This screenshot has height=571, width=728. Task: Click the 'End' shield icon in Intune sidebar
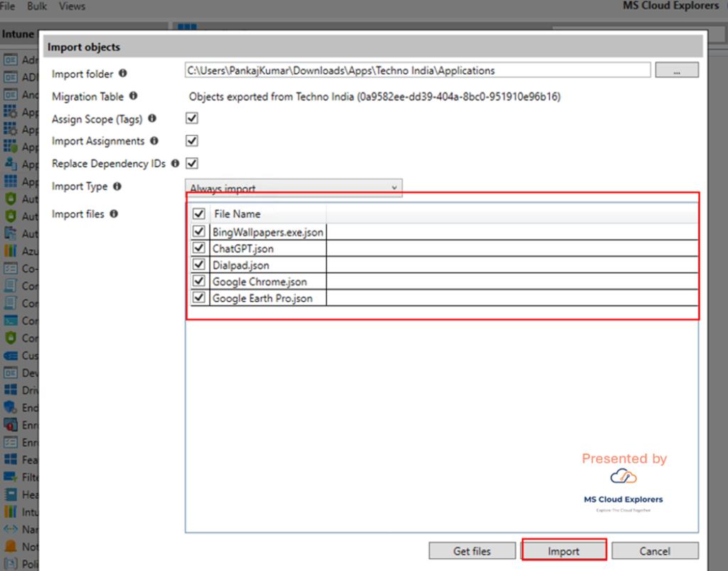click(10, 407)
